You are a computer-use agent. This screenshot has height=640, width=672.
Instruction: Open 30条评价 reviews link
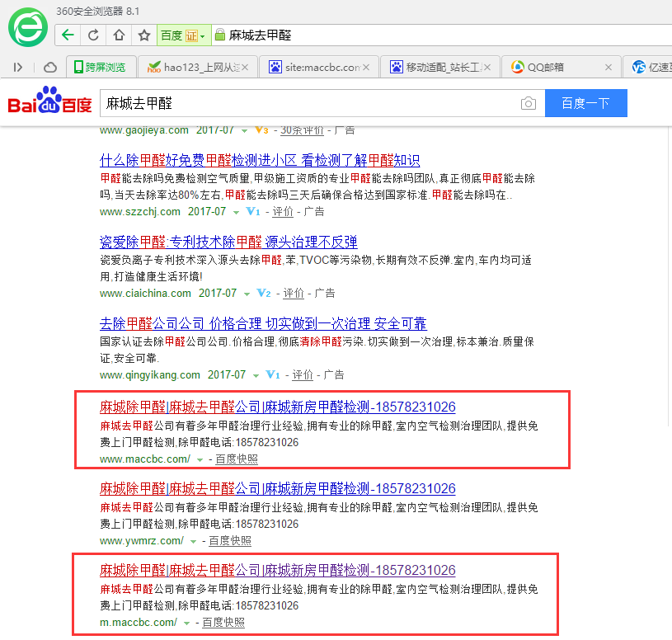coord(302,129)
